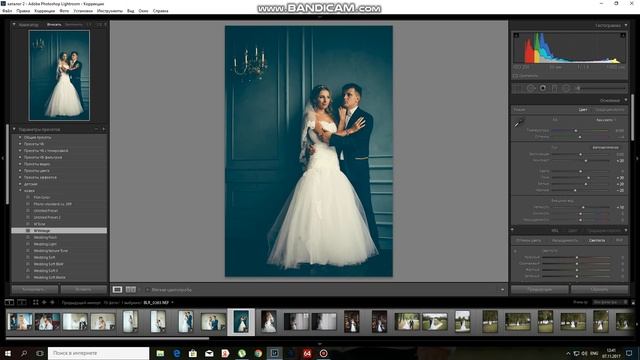The image size is (640, 360).
Task: Open Bandicam recorder icon on taskbar
Action: [x=323, y=353]
